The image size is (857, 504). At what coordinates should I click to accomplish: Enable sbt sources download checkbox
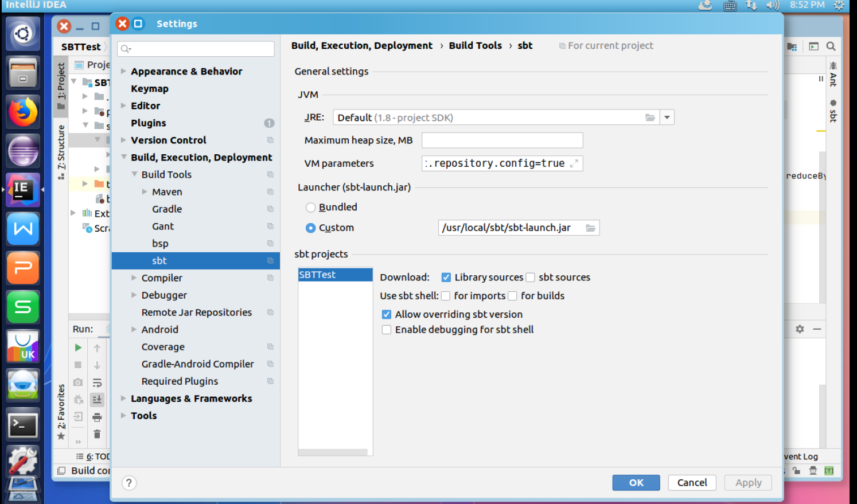coord(531,278)
